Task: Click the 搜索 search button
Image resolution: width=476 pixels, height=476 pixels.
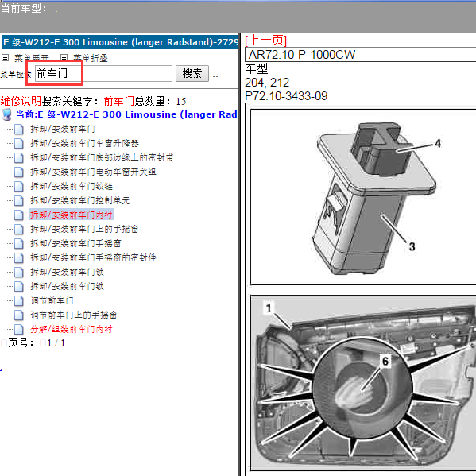Action: 192,73
